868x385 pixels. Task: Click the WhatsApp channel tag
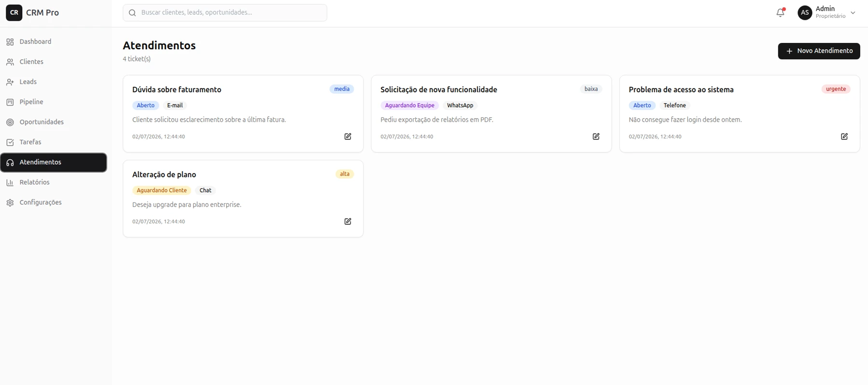(460, 106)
